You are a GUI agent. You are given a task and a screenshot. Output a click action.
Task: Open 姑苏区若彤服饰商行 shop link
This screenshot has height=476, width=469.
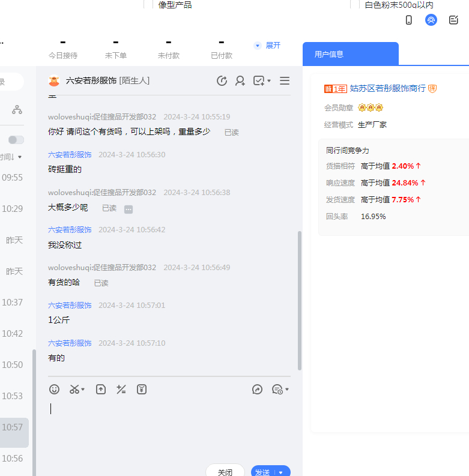tap(387, 88)
